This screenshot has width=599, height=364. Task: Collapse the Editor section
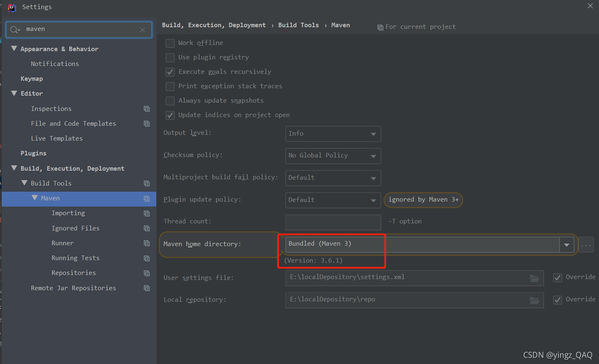coord(14,93)
